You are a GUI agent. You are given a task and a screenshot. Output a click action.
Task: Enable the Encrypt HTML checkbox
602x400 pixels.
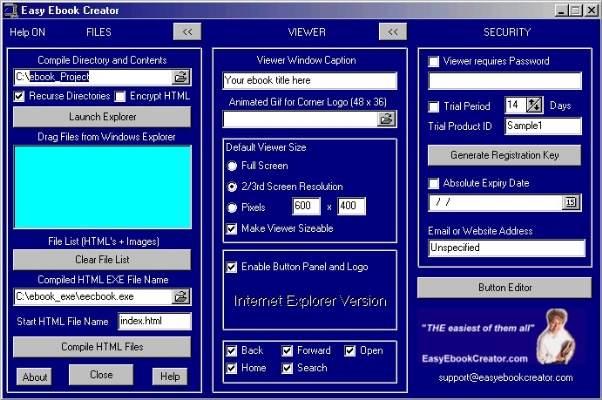coord(120,97)
